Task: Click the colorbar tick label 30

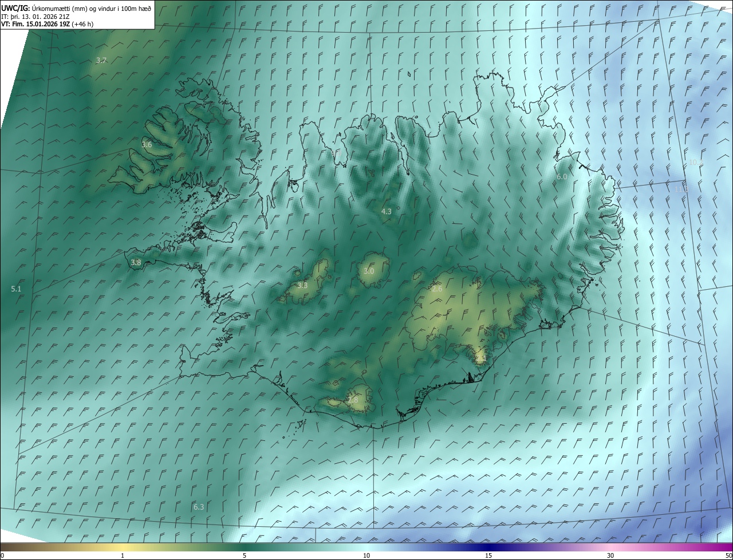Action: click(x=610, y=555)
